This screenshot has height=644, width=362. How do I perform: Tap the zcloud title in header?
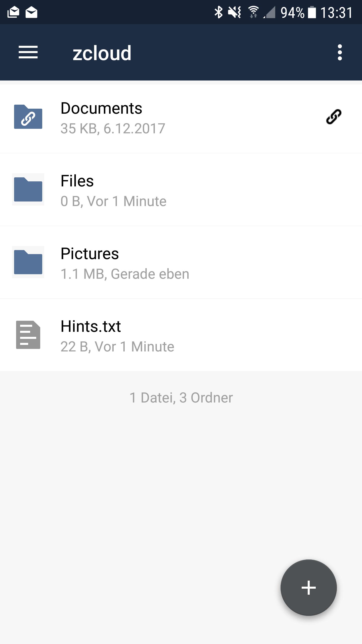[102, 53]
